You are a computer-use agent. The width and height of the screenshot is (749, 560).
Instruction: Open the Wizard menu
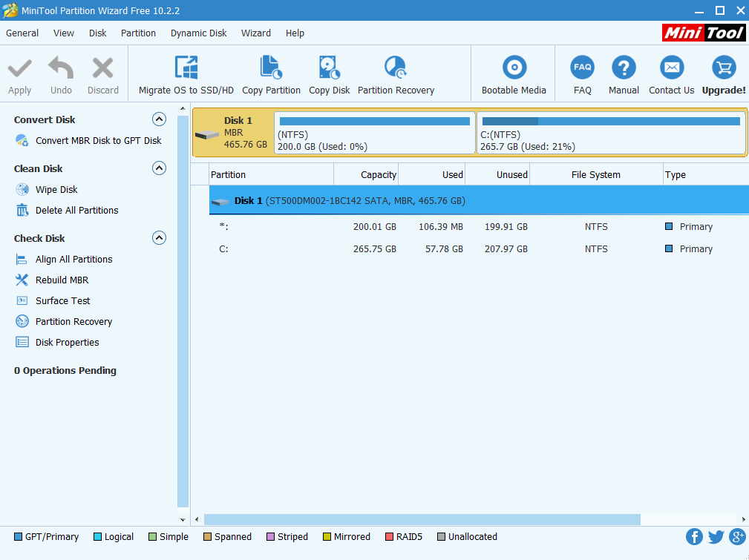tap(255, 33)
